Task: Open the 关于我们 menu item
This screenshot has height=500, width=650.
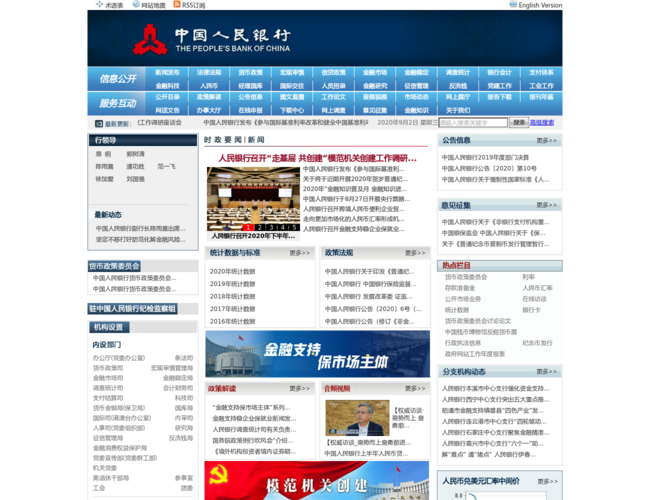Action: pos(458,110)
